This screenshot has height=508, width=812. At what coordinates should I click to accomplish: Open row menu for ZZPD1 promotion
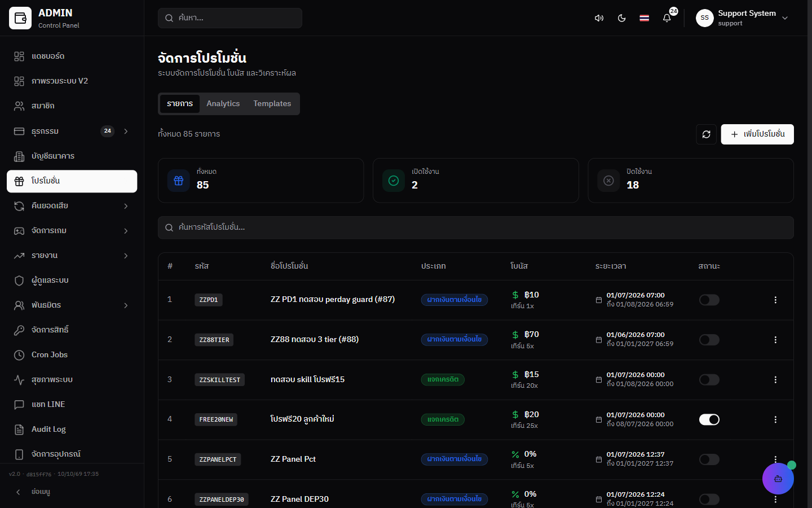pos(775,300)
